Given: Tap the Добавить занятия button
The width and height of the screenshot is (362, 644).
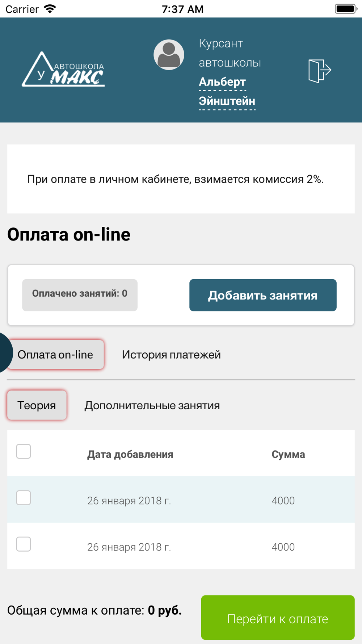Looking at the screenshot, I should coord(263,295).
